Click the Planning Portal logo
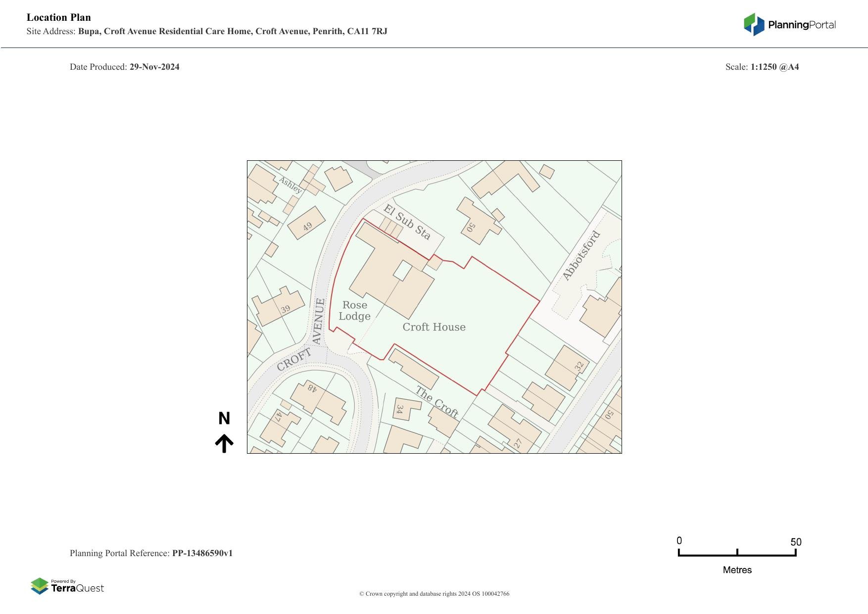 (789, 25)
